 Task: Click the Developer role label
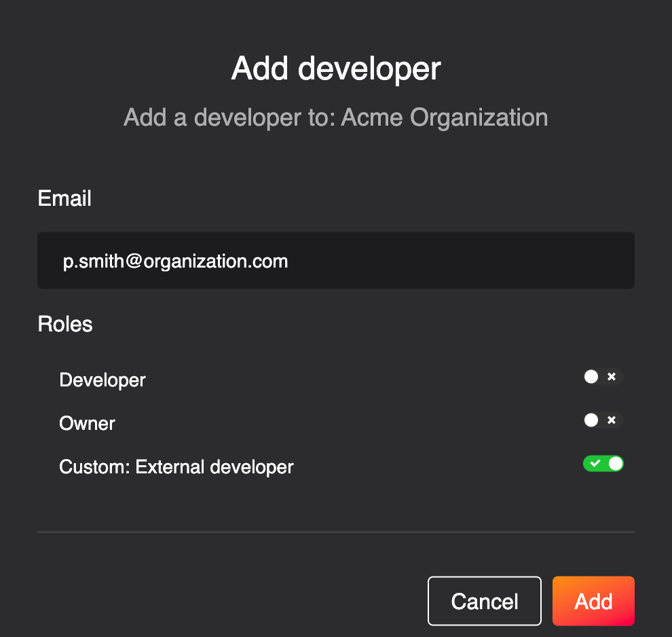click(x=102, y=380)
